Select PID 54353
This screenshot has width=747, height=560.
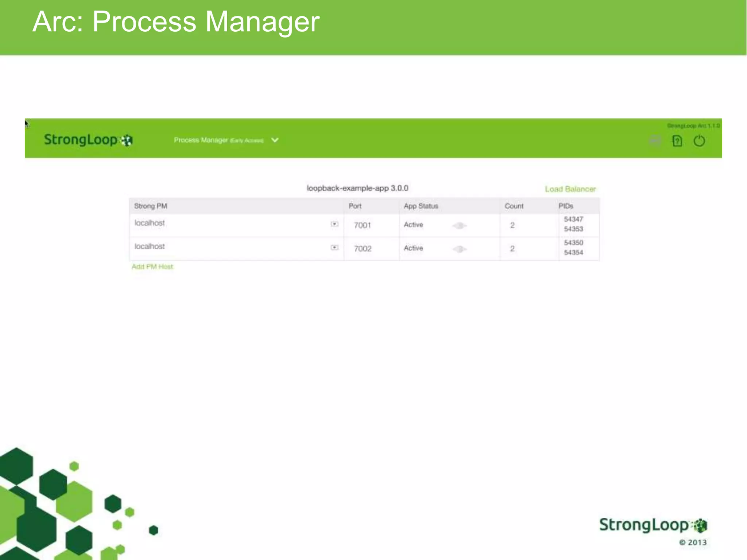(573, 229)
